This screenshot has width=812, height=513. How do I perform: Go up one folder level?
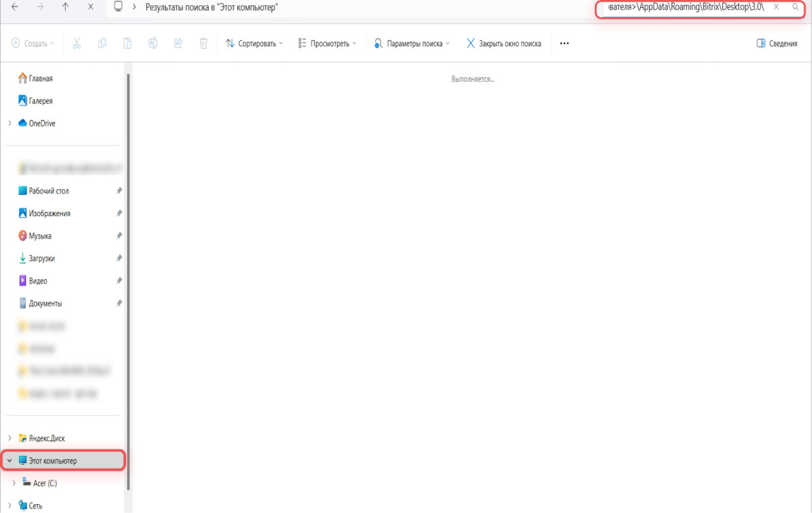(66, 7)
